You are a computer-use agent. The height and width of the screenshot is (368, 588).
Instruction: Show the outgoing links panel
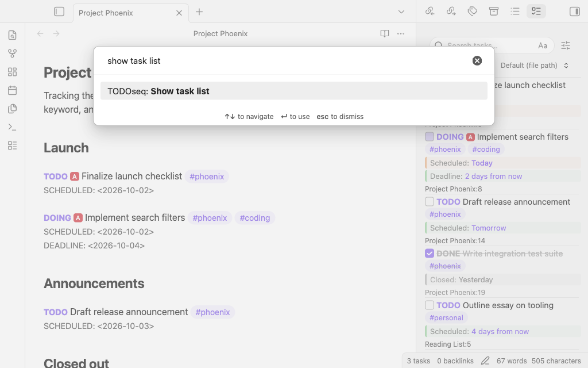pyautogui.click(x=451, y=11)
